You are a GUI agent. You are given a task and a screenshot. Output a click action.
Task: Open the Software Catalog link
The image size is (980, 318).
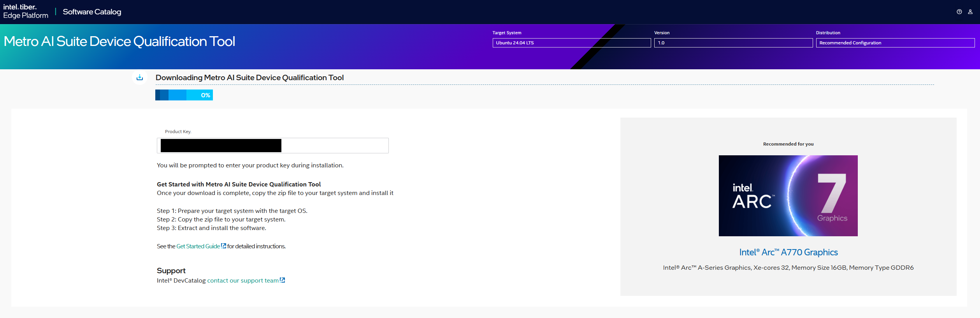[x=92, y=12]
